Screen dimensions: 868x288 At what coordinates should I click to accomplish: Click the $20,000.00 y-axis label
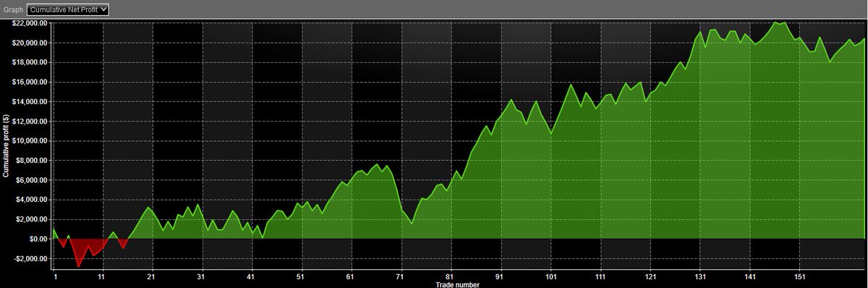click(30, 43)
